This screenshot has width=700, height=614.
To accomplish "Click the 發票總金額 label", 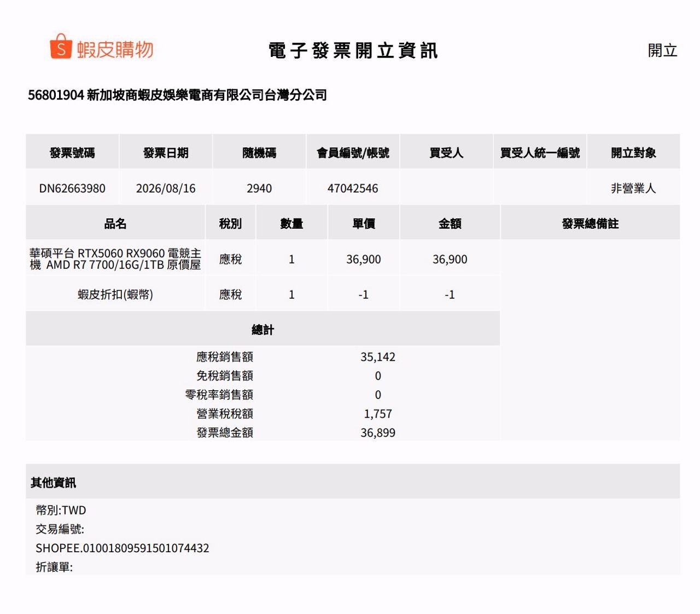I will [x=225, y=433].
